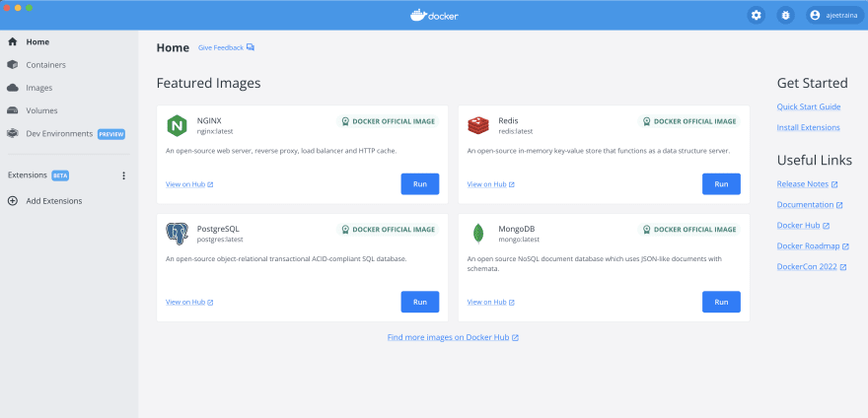Click the Redis logo icon
The width and height of the screenshot is (868, 418).
point(478,125)
